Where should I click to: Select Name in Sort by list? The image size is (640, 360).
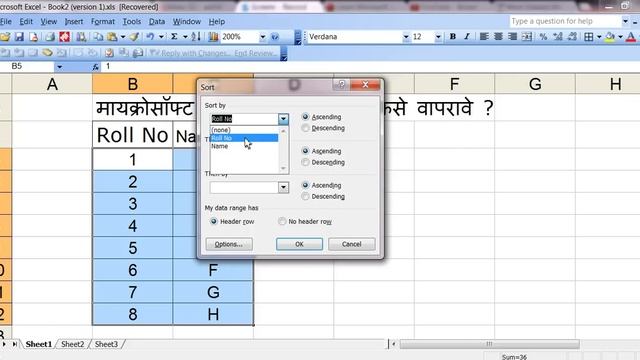click(244, 146)
